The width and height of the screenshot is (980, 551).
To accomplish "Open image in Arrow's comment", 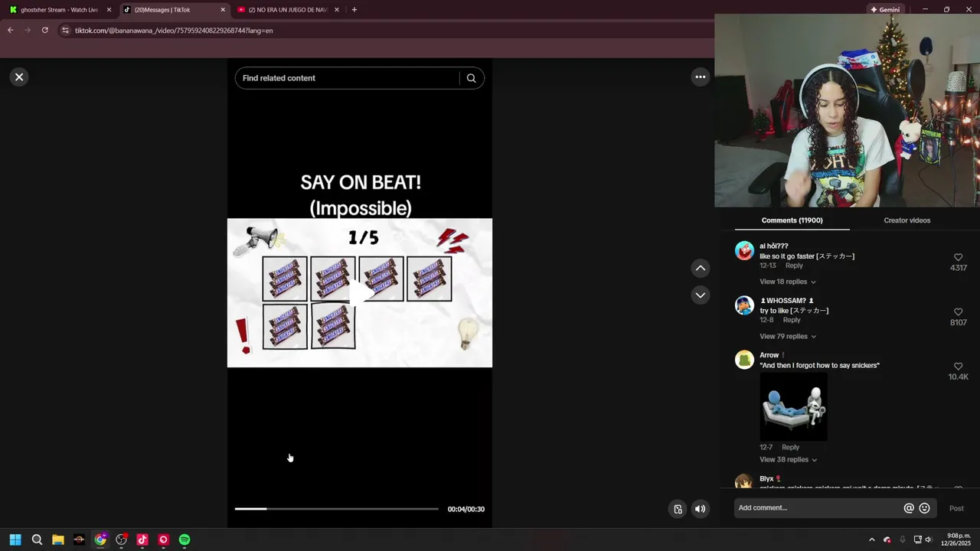I will 793,407.
